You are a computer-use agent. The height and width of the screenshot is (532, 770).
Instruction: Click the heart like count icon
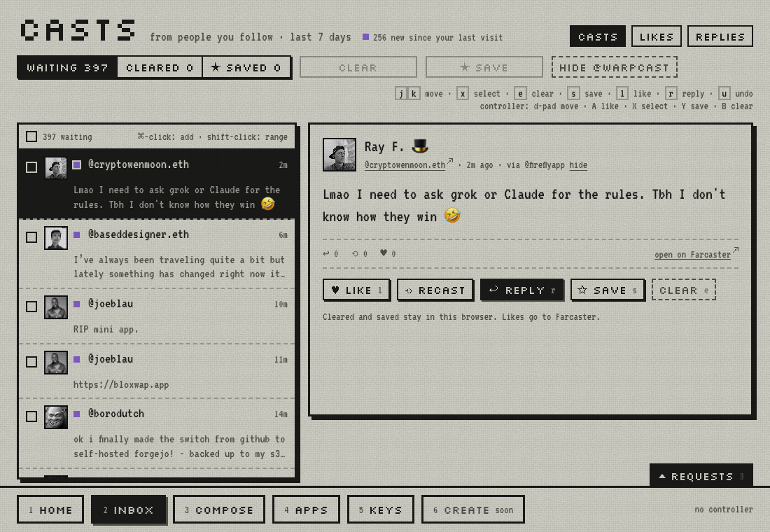click(x=384, y=253)
